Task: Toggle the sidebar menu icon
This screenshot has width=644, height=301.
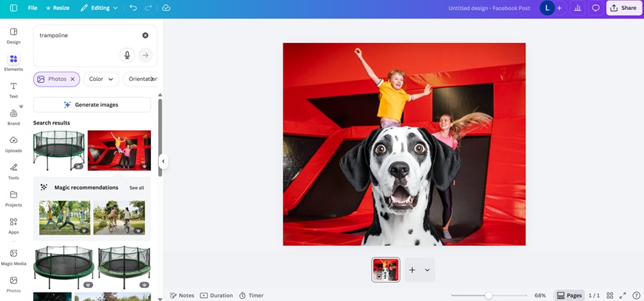Action: [14, 8]
